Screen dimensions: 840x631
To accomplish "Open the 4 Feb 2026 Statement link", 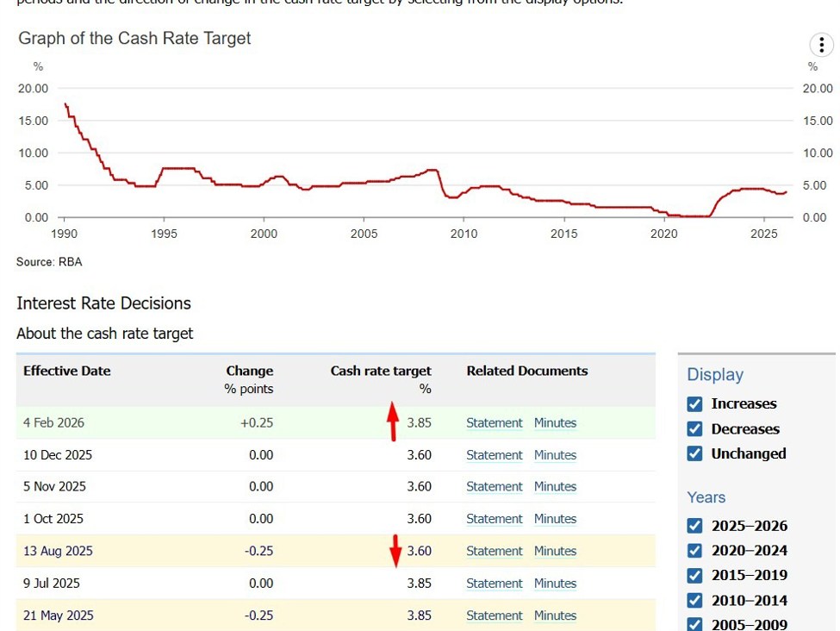I will [494, 423].
